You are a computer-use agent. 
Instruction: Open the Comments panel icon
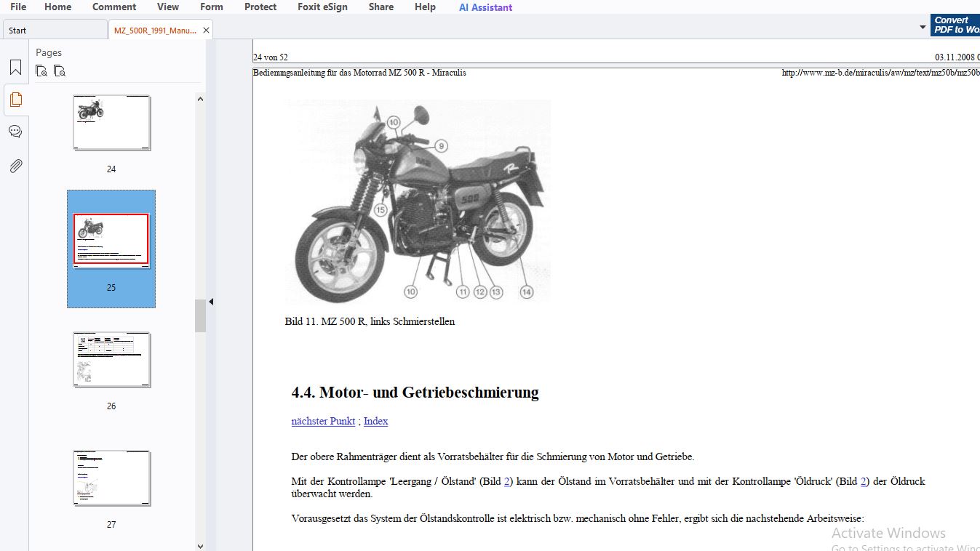(x=15, y=132)
